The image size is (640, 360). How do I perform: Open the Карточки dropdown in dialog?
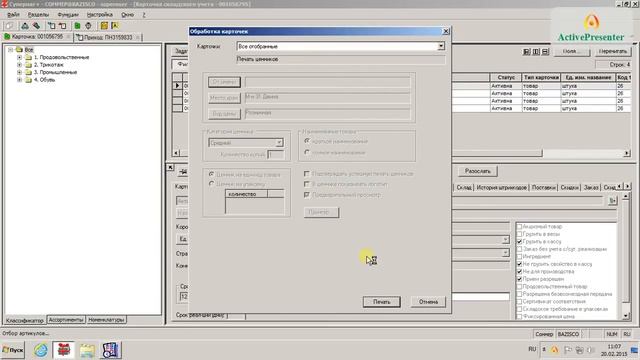pos(441,47)
